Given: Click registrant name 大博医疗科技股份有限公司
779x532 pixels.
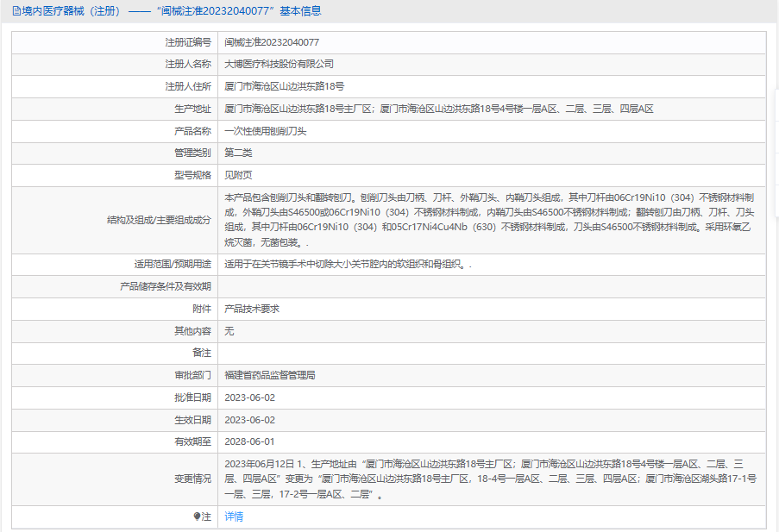Looking at the screenshot, I should (279, 65).
